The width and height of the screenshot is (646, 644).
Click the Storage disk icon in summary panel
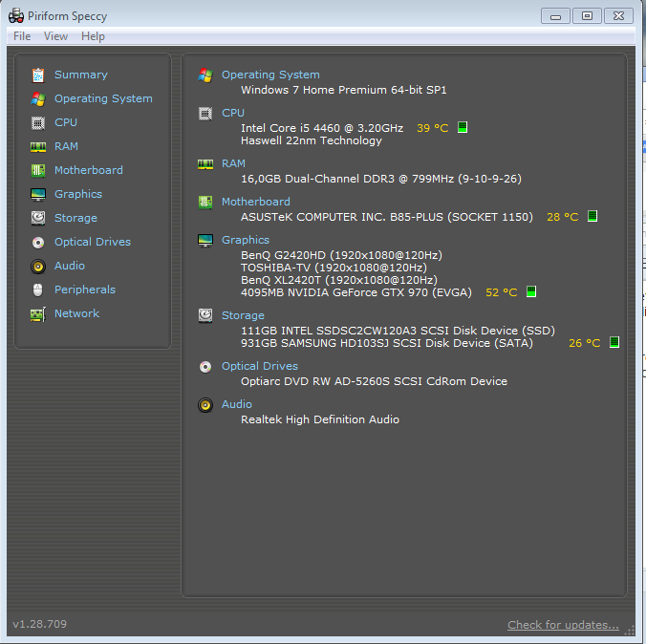205,315
